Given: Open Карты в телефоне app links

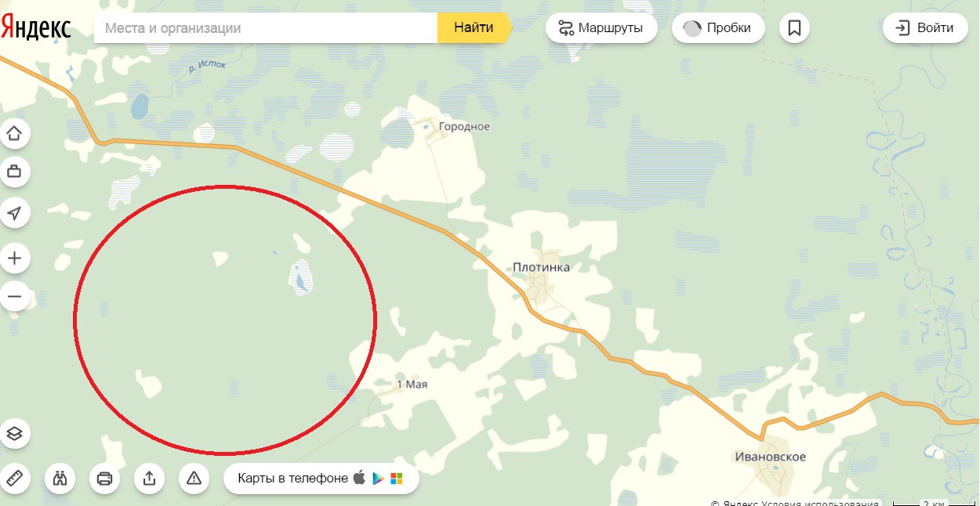Looking at the screenshot, I should (321, 478).
